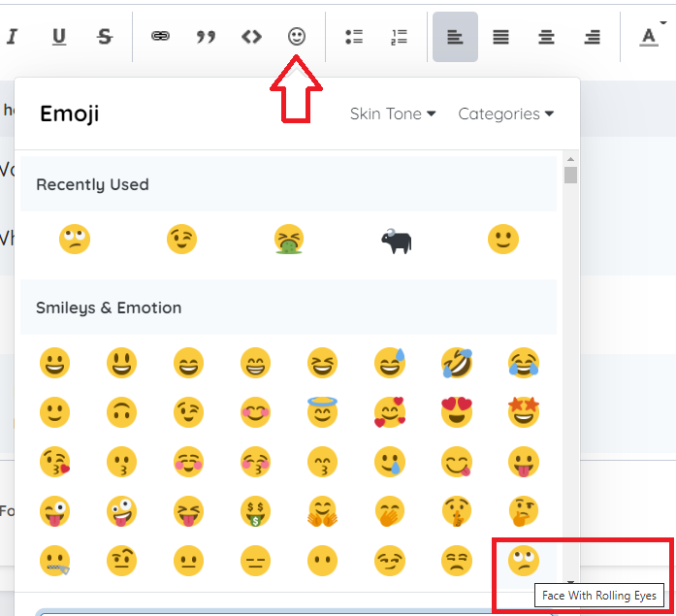Screen dimensions: 676x616
Task: Open the text color dropdown
Action: pos(652,36)
